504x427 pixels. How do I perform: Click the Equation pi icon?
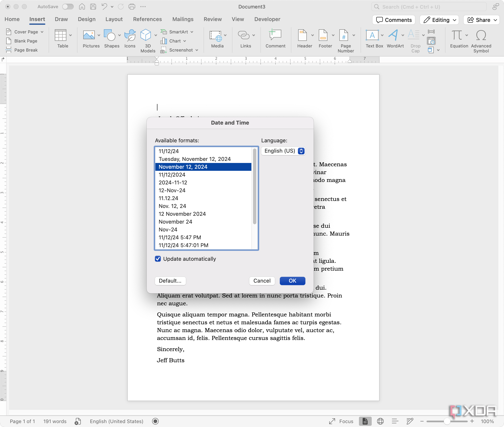pos(457,35)
